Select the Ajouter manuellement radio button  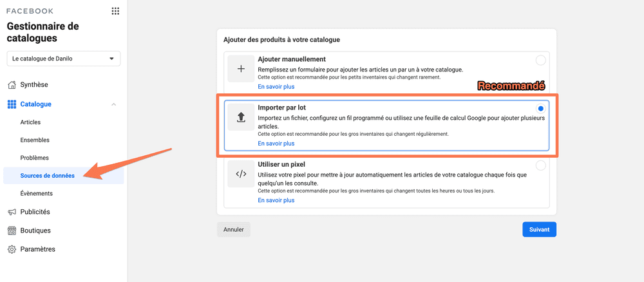540,60
